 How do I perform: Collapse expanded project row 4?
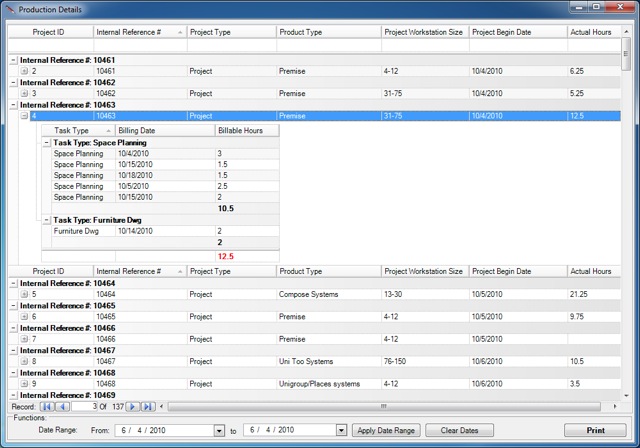pos(24,116)
